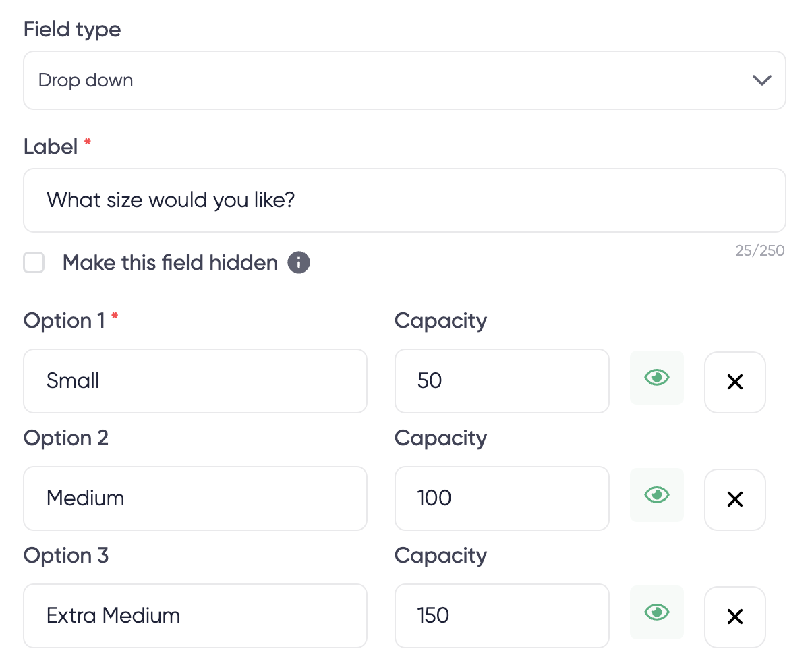
Task: Click the Field type chevron arrow
Action: pos(761,80)
